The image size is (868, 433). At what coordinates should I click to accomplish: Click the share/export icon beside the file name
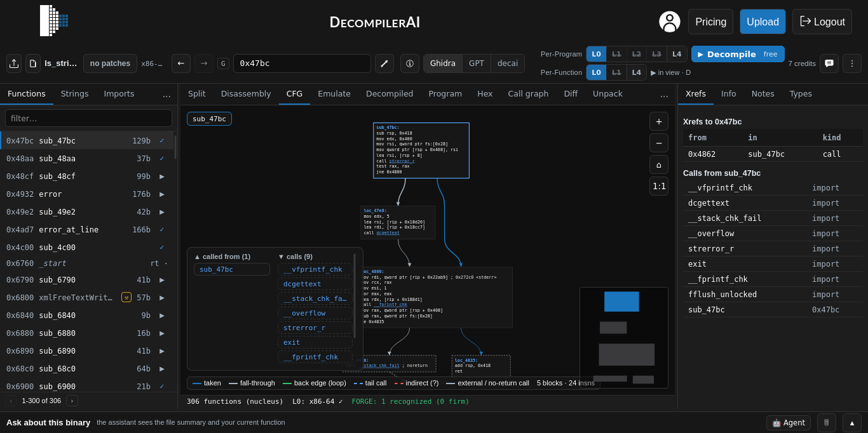pyautogui.click(x=14, y=63)
